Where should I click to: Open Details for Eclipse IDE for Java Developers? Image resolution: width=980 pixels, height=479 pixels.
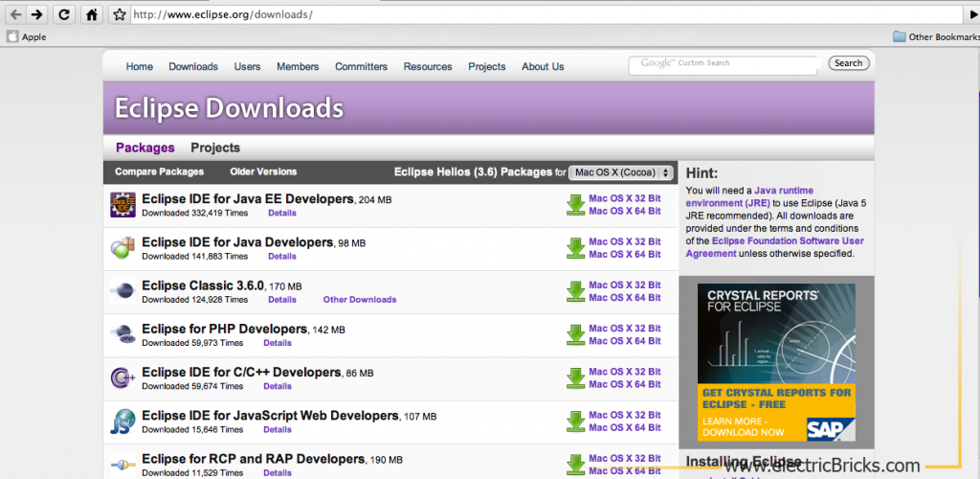[x=282, y=257]
